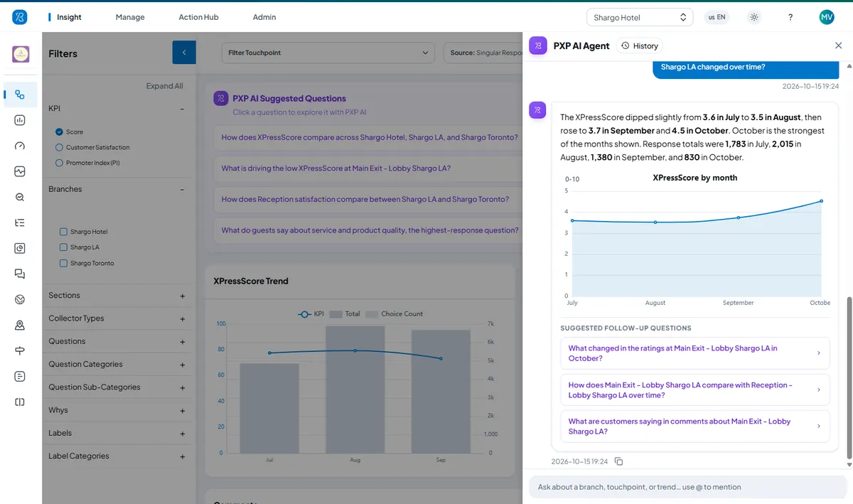Screen dimensions: 853x504
Task: Expand the Sections filter
Action: [183, 296]
